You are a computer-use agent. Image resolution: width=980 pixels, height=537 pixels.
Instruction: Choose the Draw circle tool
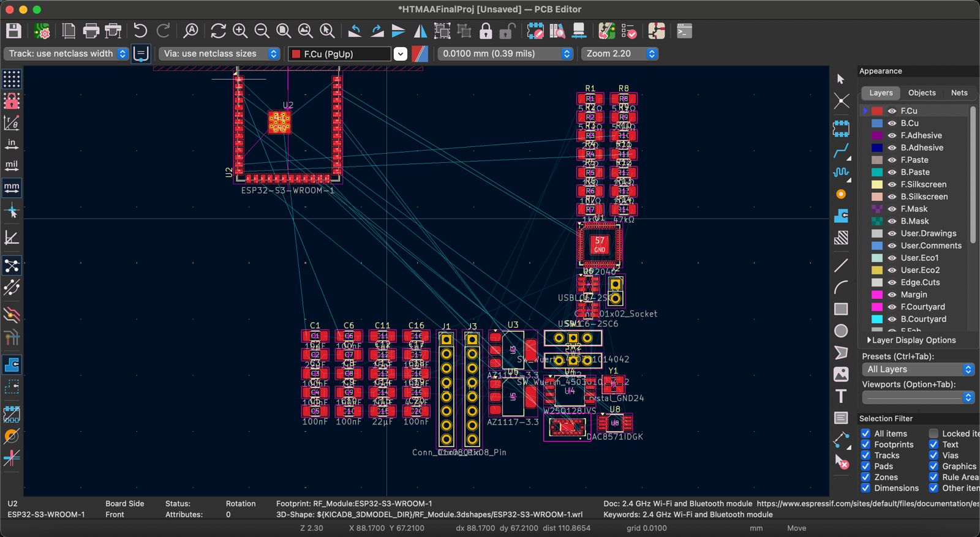841,331
